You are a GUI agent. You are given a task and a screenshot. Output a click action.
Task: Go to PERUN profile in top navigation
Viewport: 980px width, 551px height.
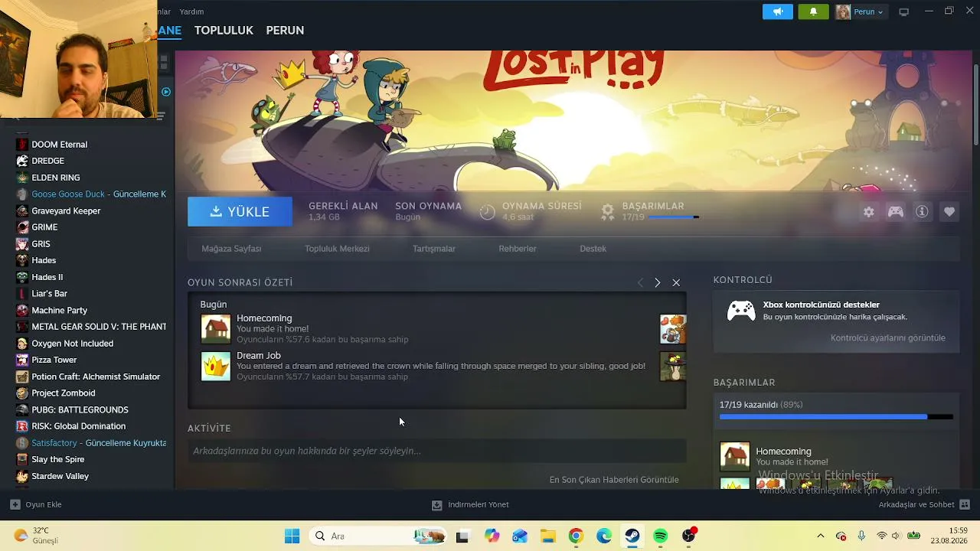coord(285,31)
